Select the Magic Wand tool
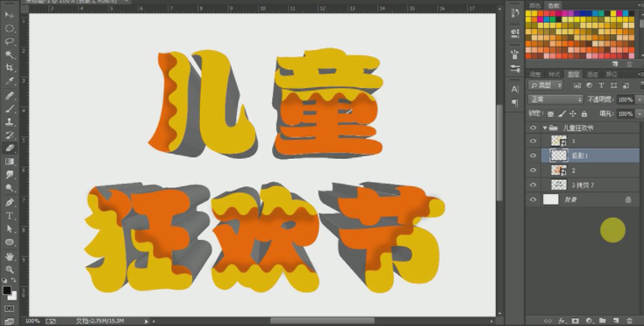Image resolution: width=644 pixels, height=326 pixels. click(10, 54)
